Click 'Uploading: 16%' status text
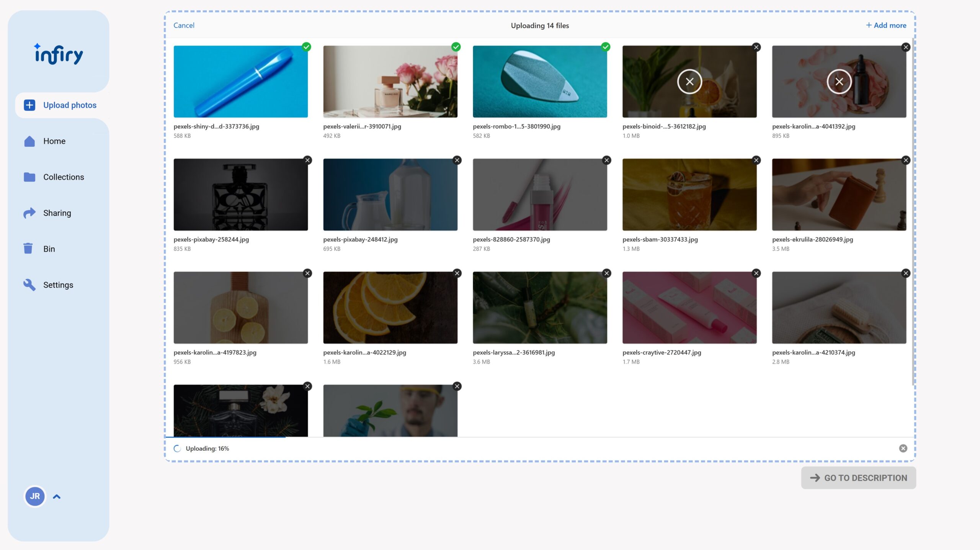Image resolution: width=980 pixels, height=550 pixels. [x=207, y=449]
